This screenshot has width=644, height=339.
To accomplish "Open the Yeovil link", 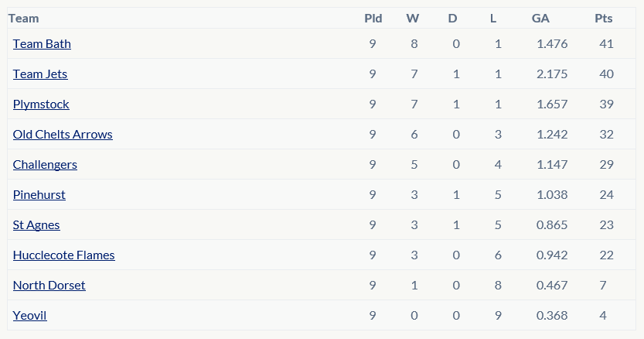I will click(30, 316).
